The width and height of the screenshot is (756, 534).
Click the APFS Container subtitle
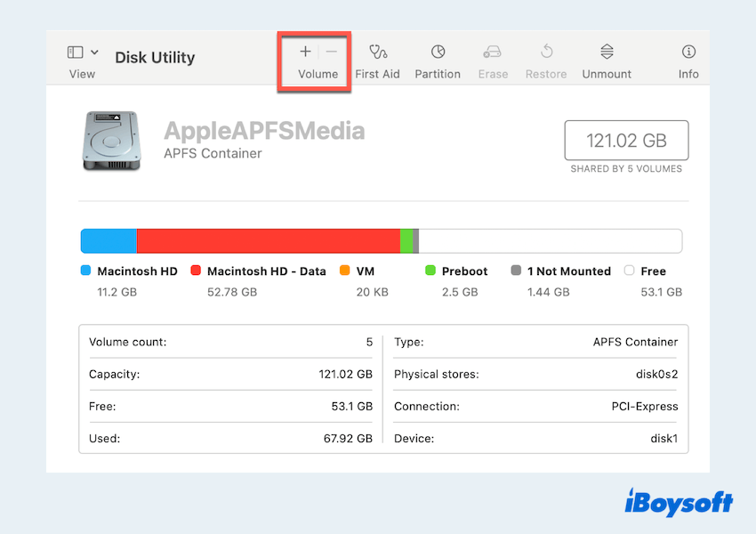point(213,153)
